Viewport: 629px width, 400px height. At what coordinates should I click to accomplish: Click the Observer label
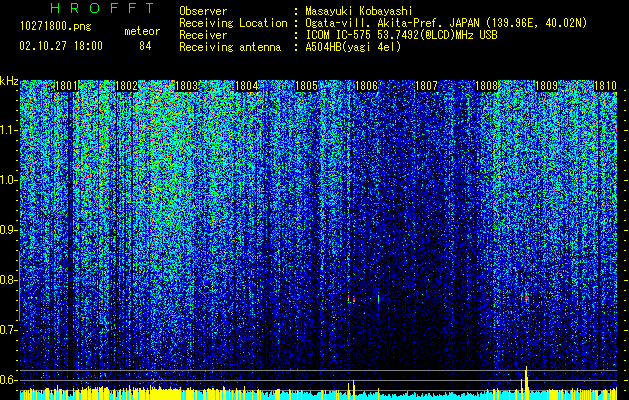coord(203,11)
